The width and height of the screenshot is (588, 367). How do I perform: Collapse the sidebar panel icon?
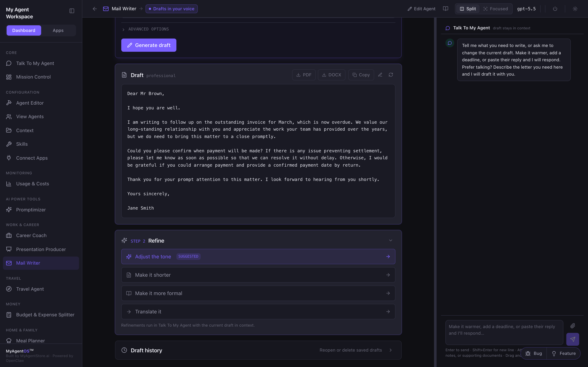click(x=72, y=11)
